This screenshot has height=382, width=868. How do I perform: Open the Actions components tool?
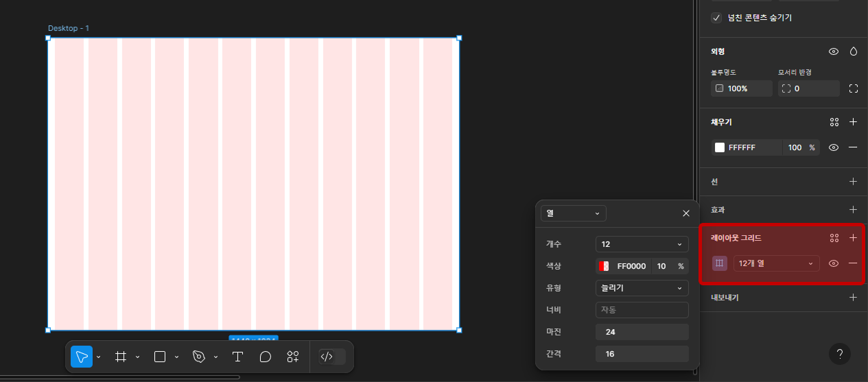tap(293, 357)
